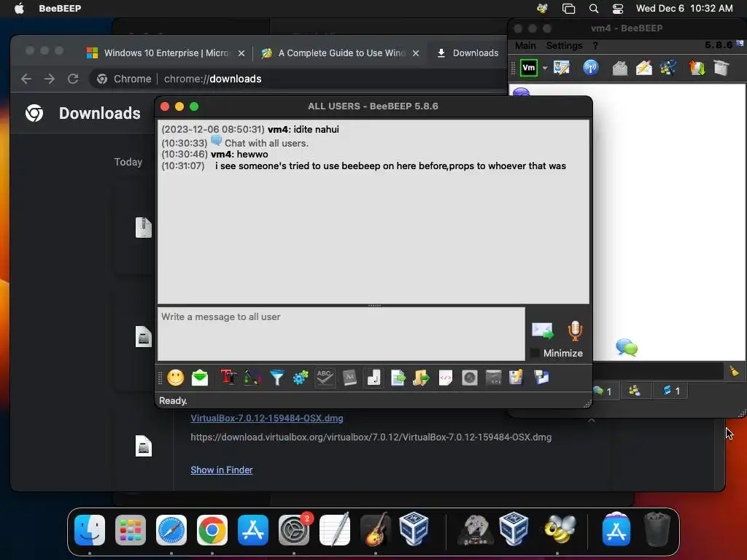Image resolution: width=747 pixels, height=560 pixels.
Task: Click the dark window panel icon in chat toolbar
Action: (x=494, y=378)
